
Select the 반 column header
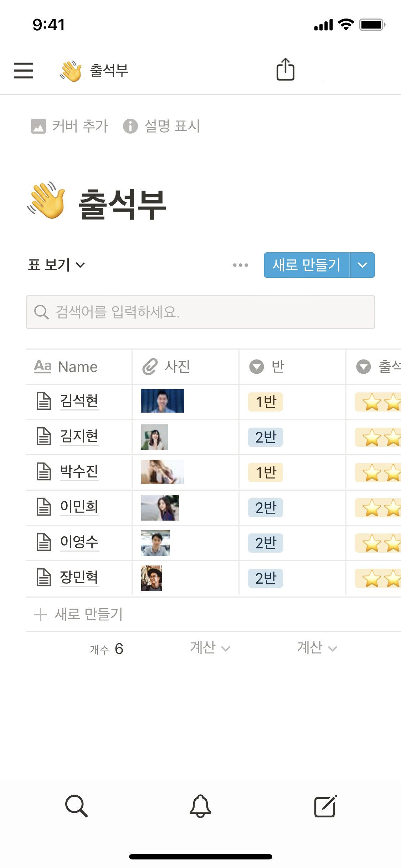[x=277, y=367]
